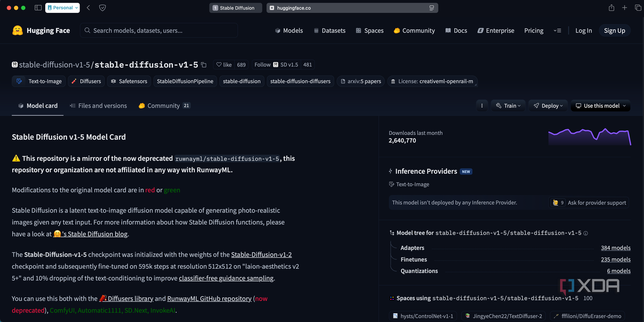Click the 689 likes count

click(x=241, y=65)
